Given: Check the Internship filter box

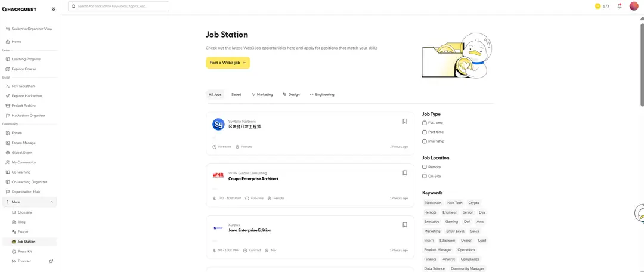Looking at the screenshot, I should (425, 141).
